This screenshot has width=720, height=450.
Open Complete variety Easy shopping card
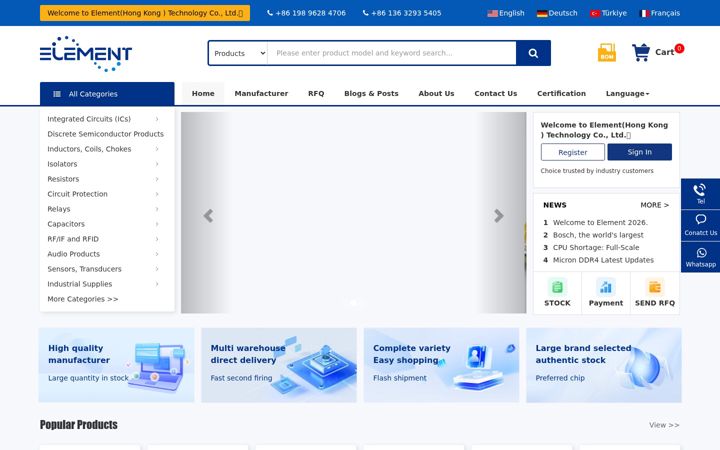click(441, 365)
